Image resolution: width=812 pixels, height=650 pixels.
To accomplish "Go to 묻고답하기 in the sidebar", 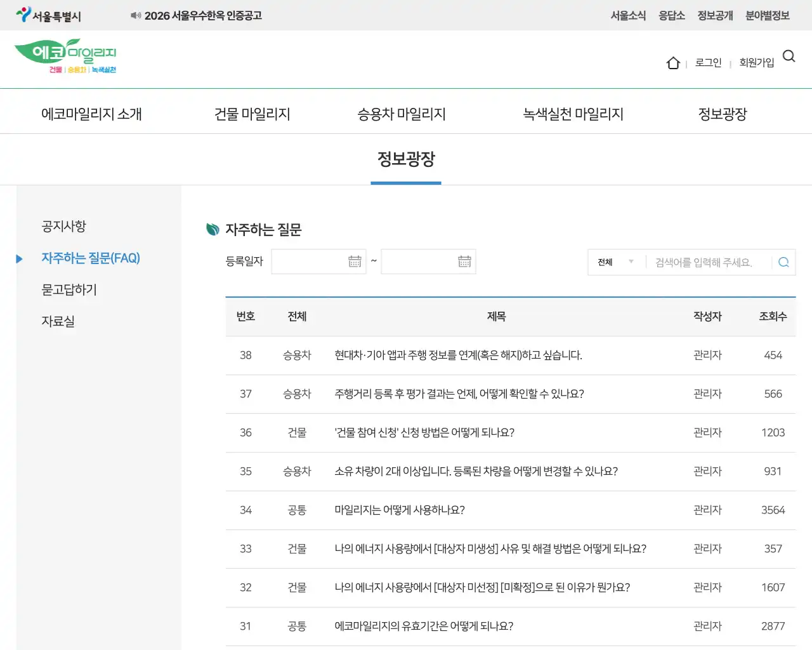I will (69, 290).
